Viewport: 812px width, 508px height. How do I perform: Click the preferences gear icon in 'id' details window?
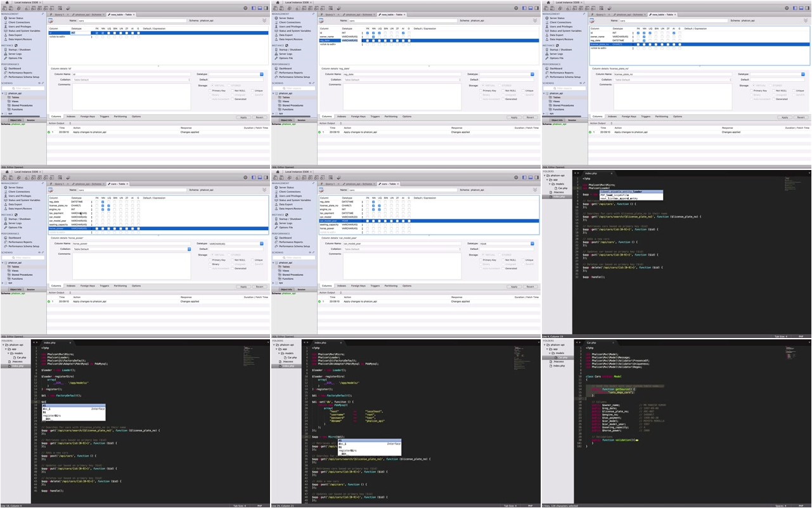[245, 8]
